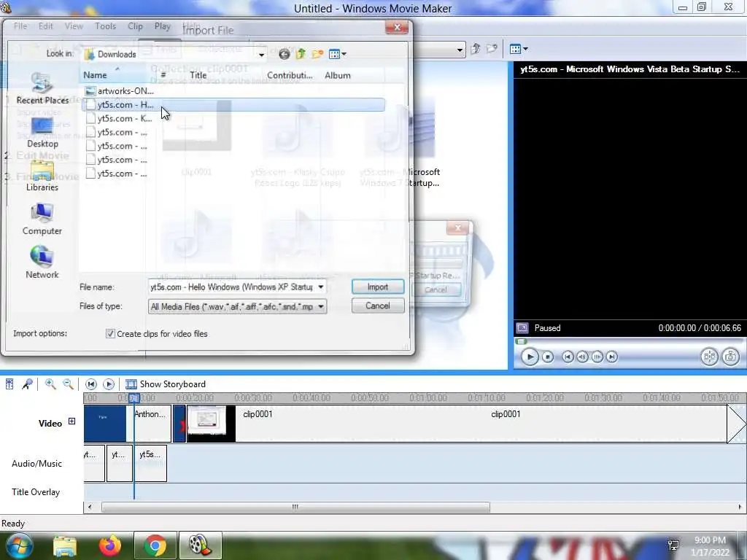Expand the File name dropdown
The height and width of the screenshot is (560, 747).
321,287
